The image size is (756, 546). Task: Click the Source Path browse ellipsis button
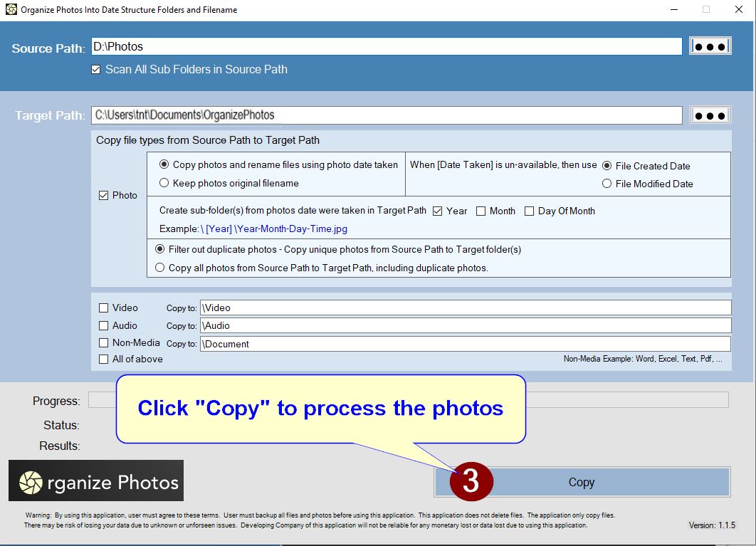click(710, 46)
